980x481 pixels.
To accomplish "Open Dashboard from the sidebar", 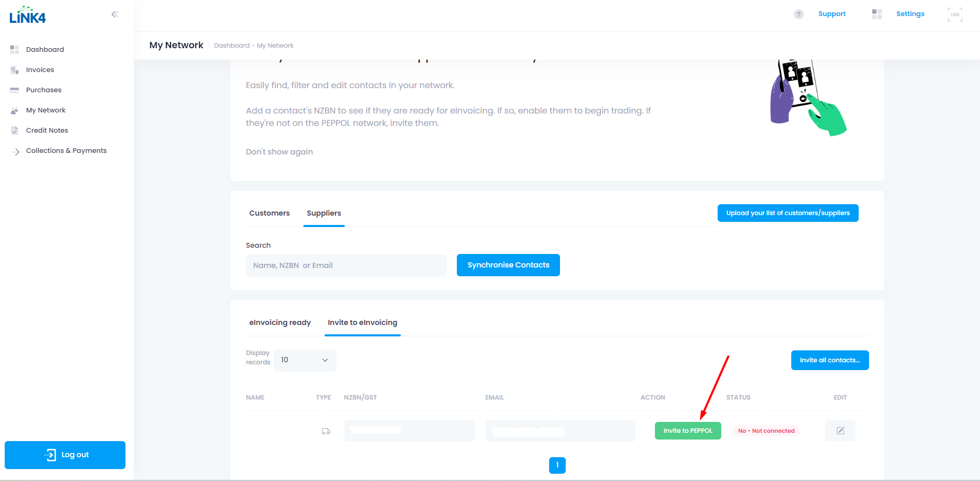I will tap(45, 50).
